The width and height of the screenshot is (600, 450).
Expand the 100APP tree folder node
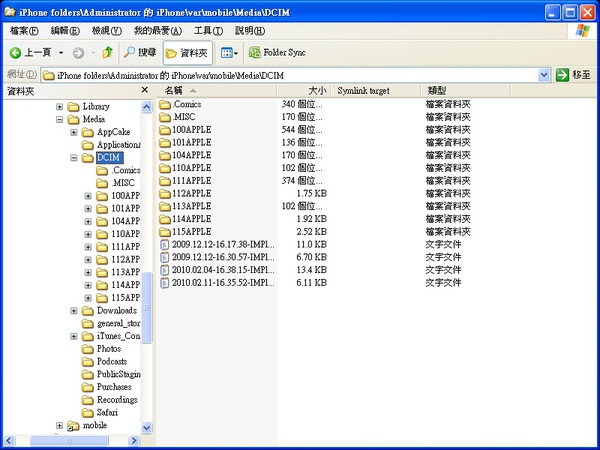point(89,196)
